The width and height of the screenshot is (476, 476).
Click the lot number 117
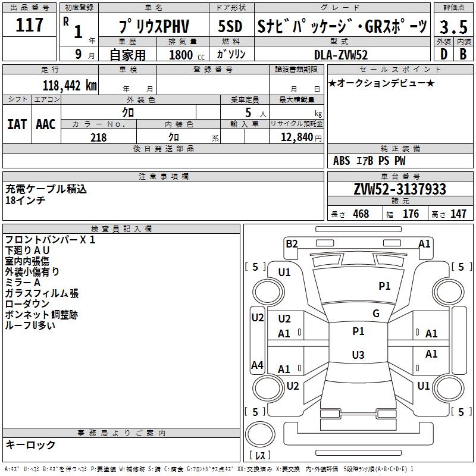click(30, 26)
